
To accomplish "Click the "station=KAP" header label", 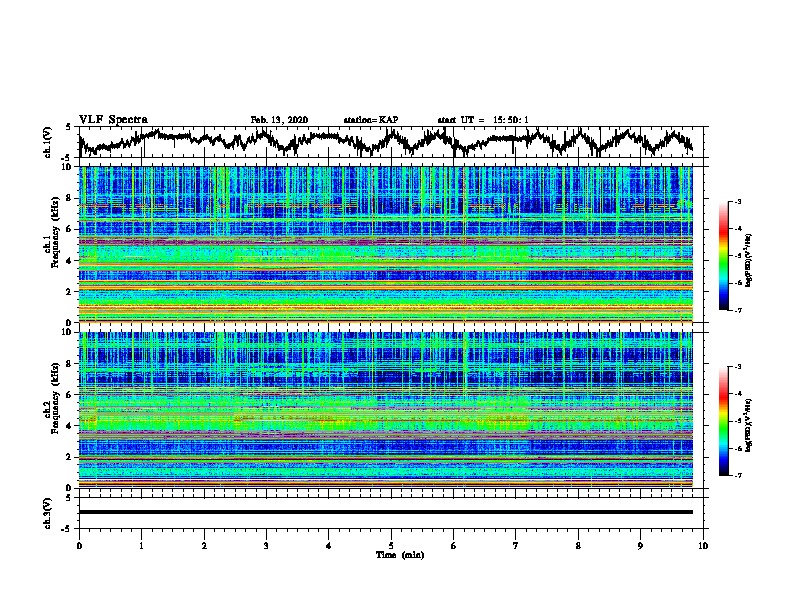I will (x=371, y=120).
